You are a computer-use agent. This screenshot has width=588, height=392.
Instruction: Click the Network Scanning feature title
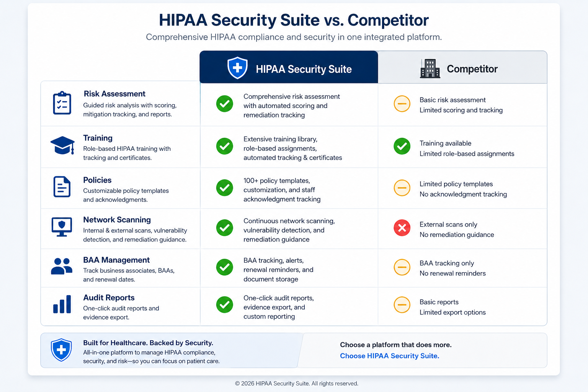click(117, 220)
